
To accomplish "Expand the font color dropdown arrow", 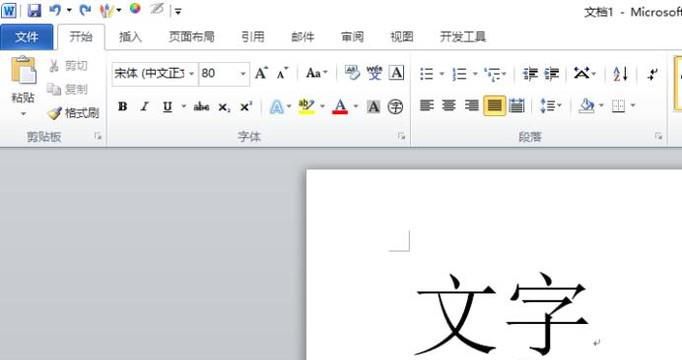I will coord(356,106).
